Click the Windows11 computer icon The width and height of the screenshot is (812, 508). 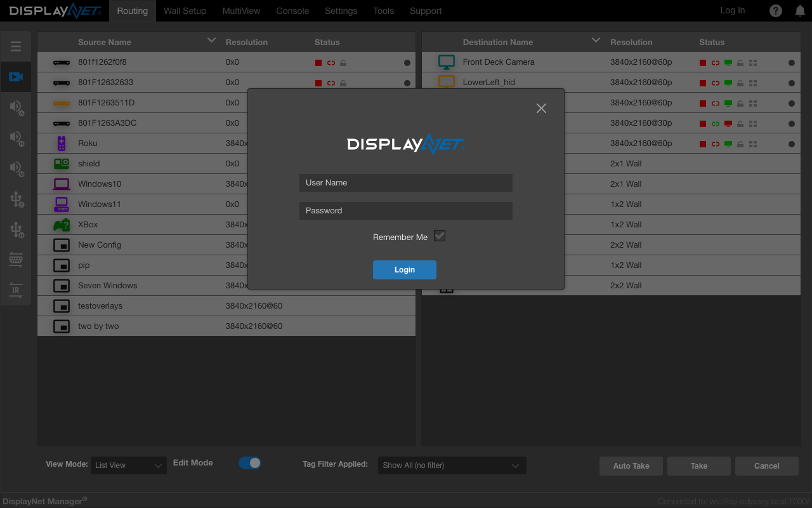pyautogui.click(x=62, y=204)
